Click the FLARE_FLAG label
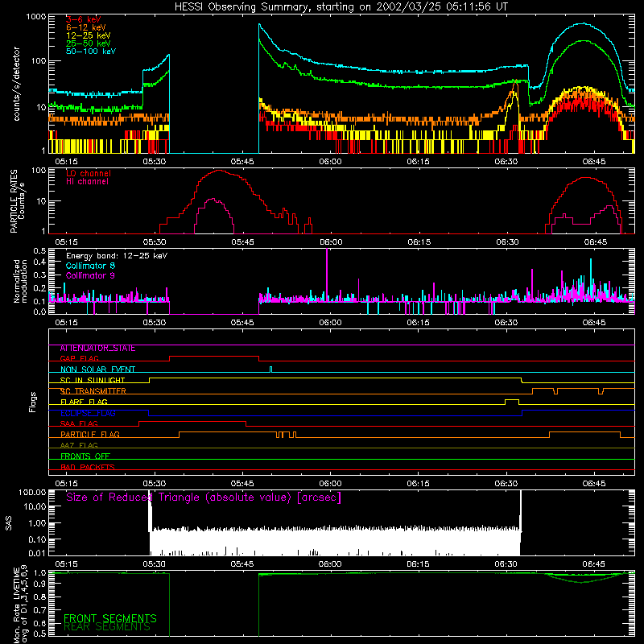The image size is (644, 644). (84, 402)
